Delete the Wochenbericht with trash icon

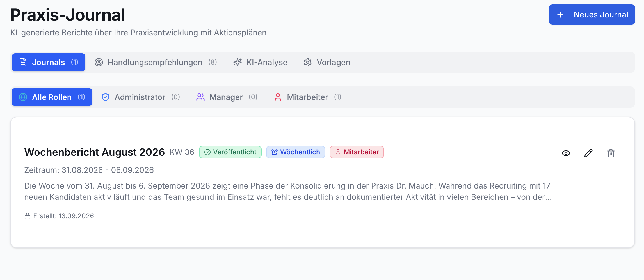pyautogui.click(x=611, y=153)
